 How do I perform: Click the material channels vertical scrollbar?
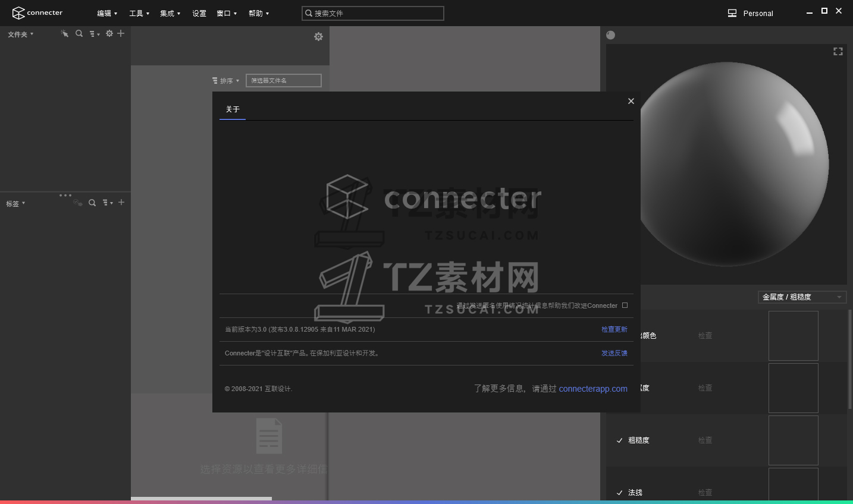(x=850, y=359)
